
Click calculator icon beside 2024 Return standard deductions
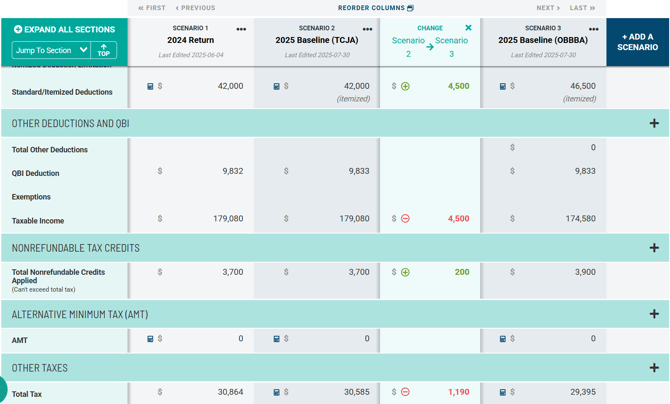(151, 87)
